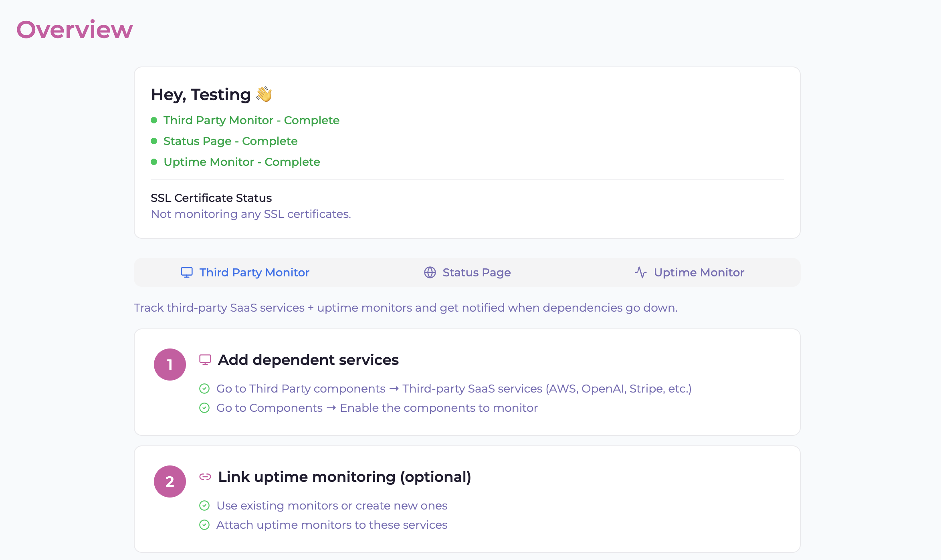
Task: Click green dot beside Status Page - Complete
Action: pyautogui.click(x=154, y=141)
